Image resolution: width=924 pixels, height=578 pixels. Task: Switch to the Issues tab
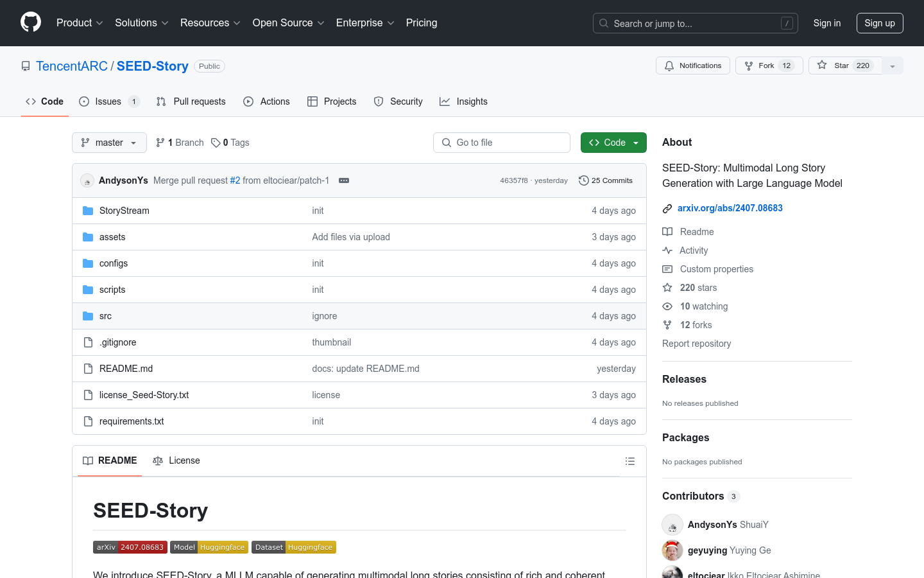(x=110, y=101)
